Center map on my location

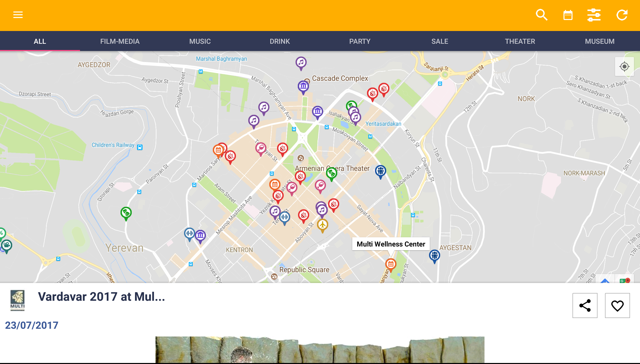(624, 66)
